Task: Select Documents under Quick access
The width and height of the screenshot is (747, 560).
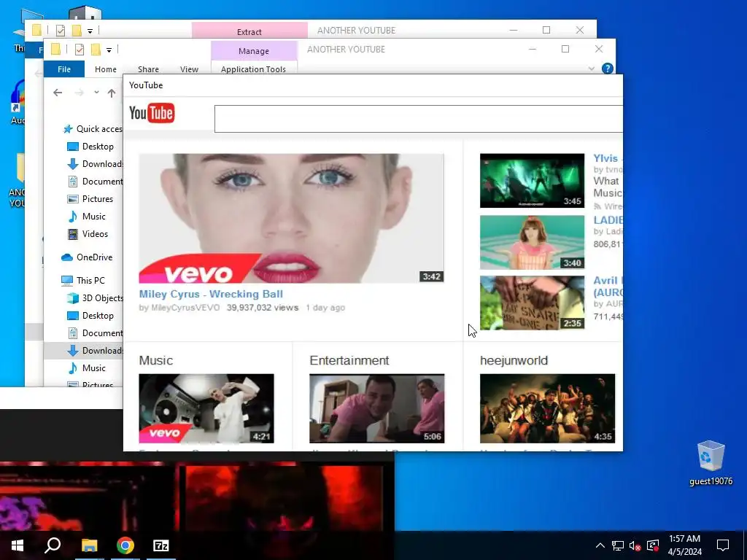Action: tap(94, 182)
